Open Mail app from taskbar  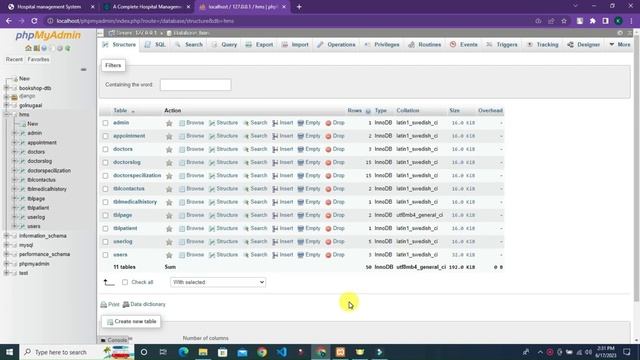click(242, 352)
